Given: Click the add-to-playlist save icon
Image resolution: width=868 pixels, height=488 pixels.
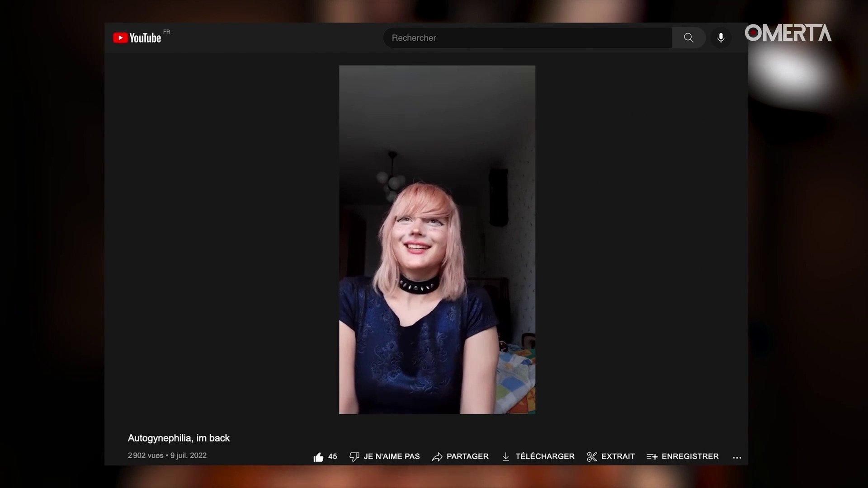Looking at the screenshot, I should tap(652, 457).
